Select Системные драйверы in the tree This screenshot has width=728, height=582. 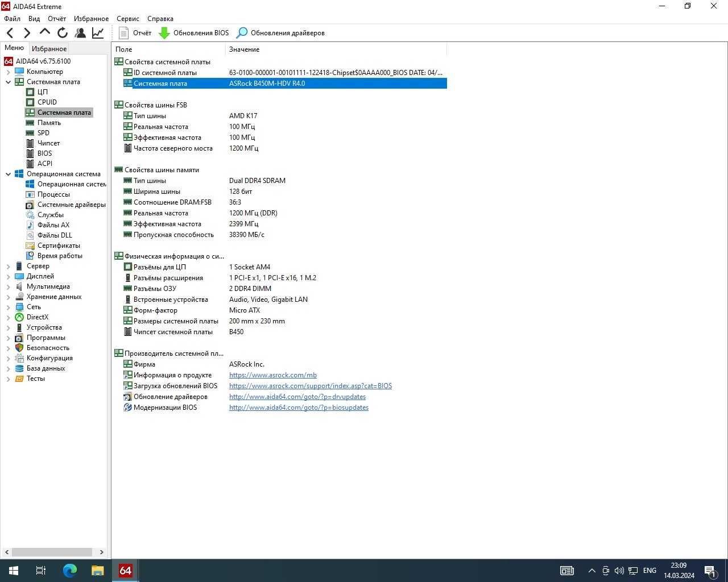tap(71, 205)
